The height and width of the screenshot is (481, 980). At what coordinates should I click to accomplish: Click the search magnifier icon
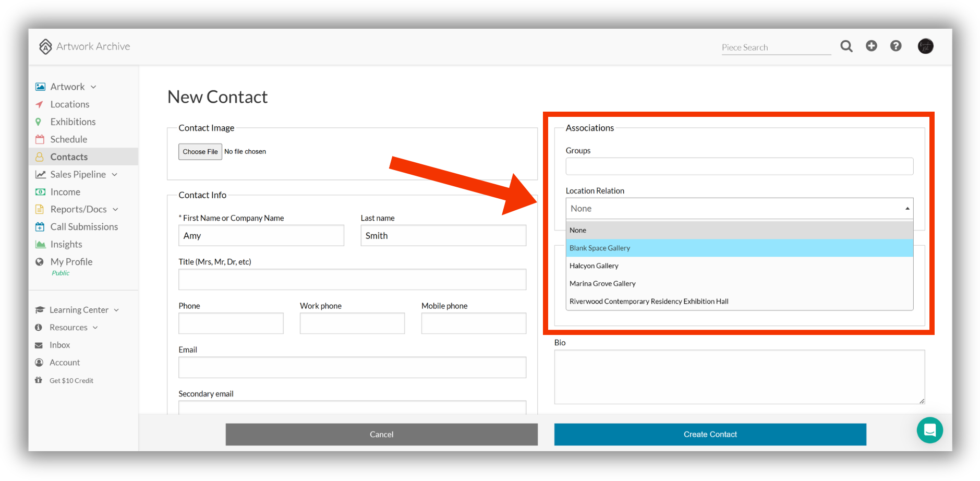tap(846, 46)
